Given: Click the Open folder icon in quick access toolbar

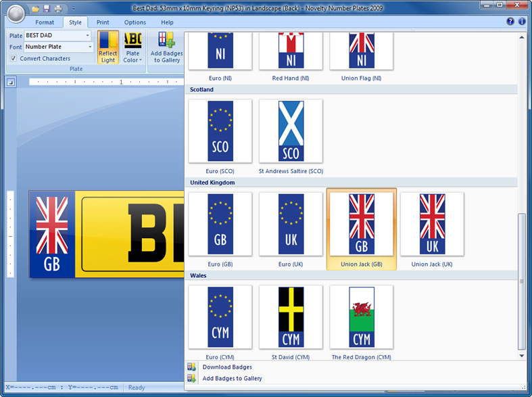Looking at the screenshot, I should (36, 9).
